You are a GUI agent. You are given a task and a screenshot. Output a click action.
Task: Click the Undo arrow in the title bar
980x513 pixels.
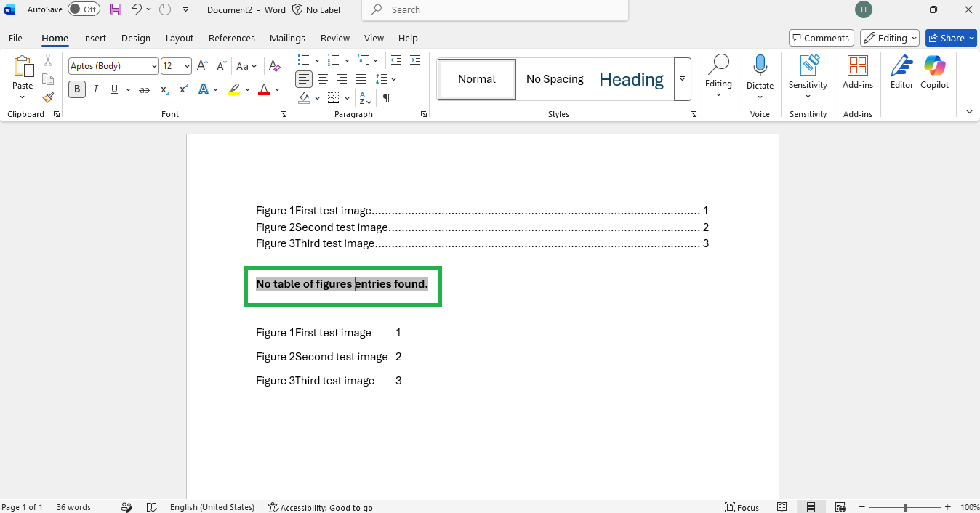click(136, 9)
